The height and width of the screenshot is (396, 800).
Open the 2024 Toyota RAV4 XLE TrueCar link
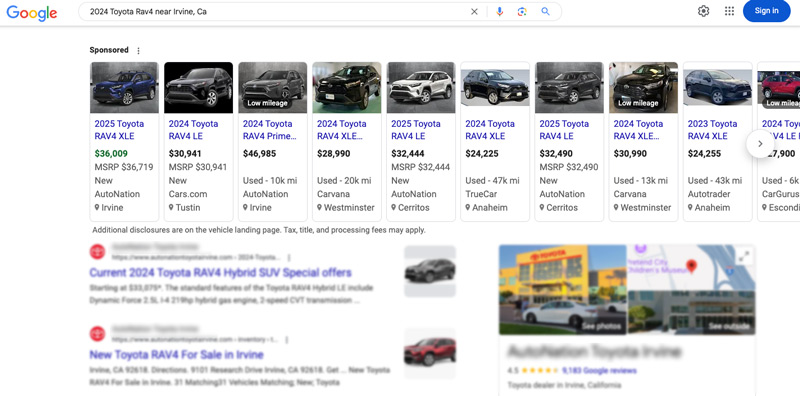point(490,130)
